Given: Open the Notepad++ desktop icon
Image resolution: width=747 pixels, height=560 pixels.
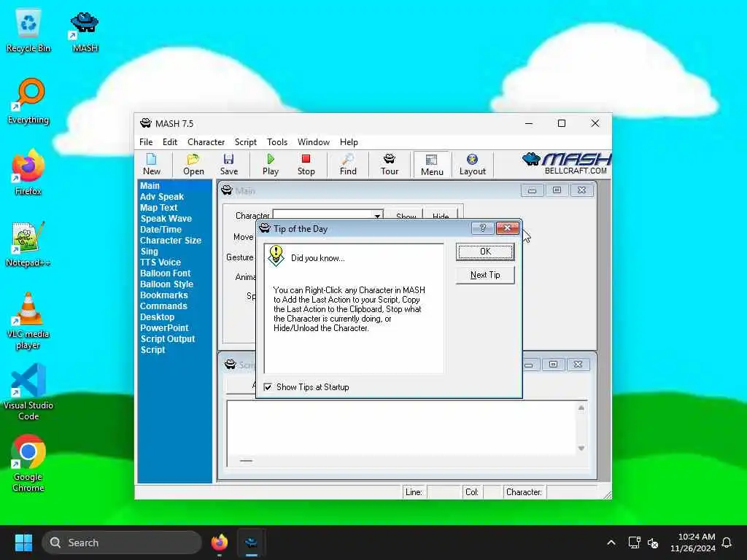Looking at the screenshot, I should pos(28,245).
